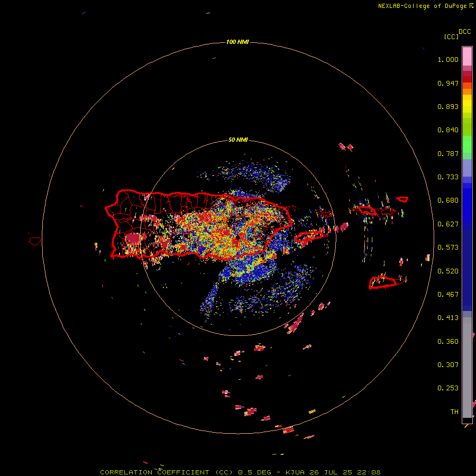
Task: Click the 26 JUL 25 22:08 timestamp
Action: 345,472
